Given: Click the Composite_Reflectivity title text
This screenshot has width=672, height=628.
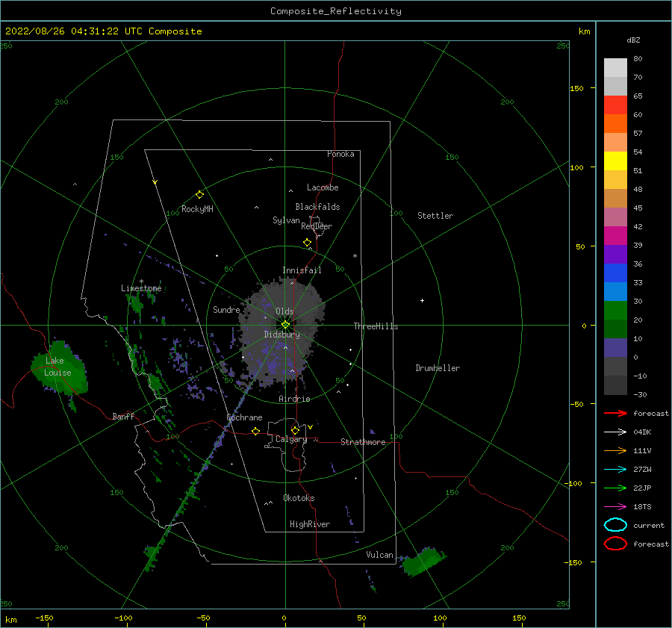Looking at the screenshot, I should pyautogui.click(x=336, y=11).
